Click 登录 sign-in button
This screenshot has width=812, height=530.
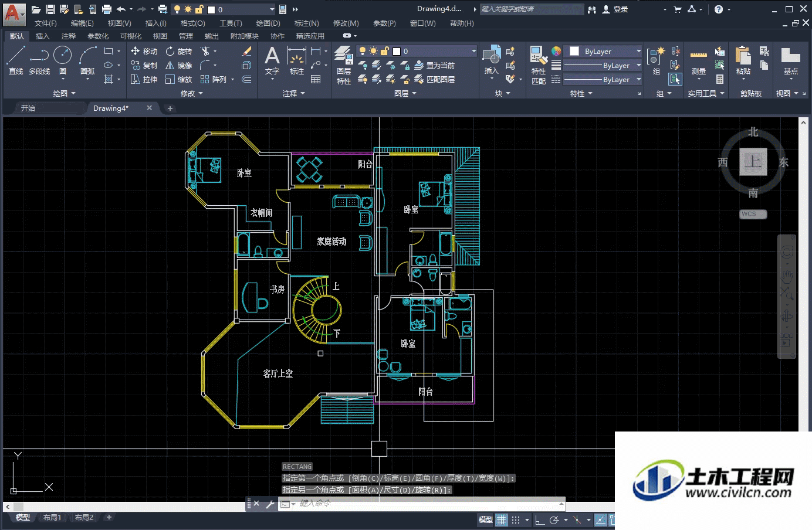(x=615, y=9)
